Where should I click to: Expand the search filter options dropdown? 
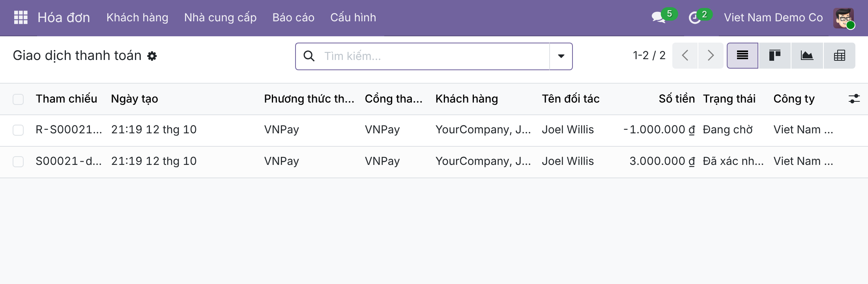point(561,56)
